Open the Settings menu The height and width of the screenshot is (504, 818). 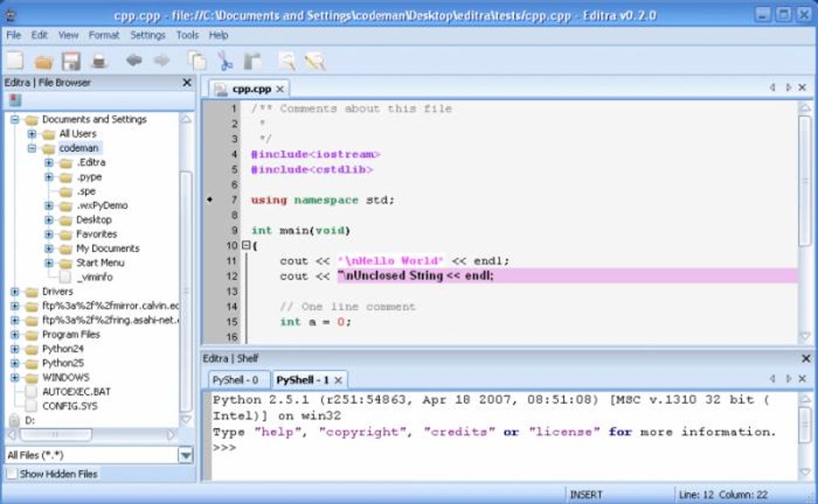(x=148, y=35)
